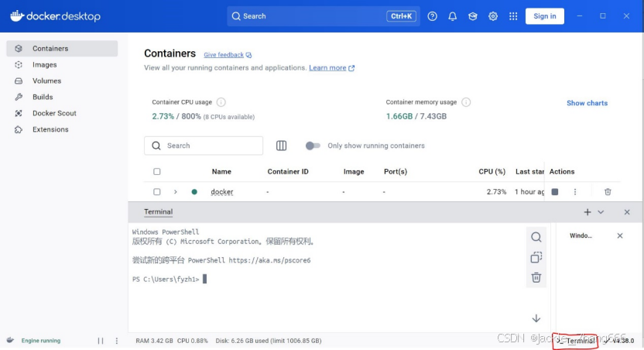Click the Engine running status
Viewport: 644px width, 350px height.
[41, 341]
